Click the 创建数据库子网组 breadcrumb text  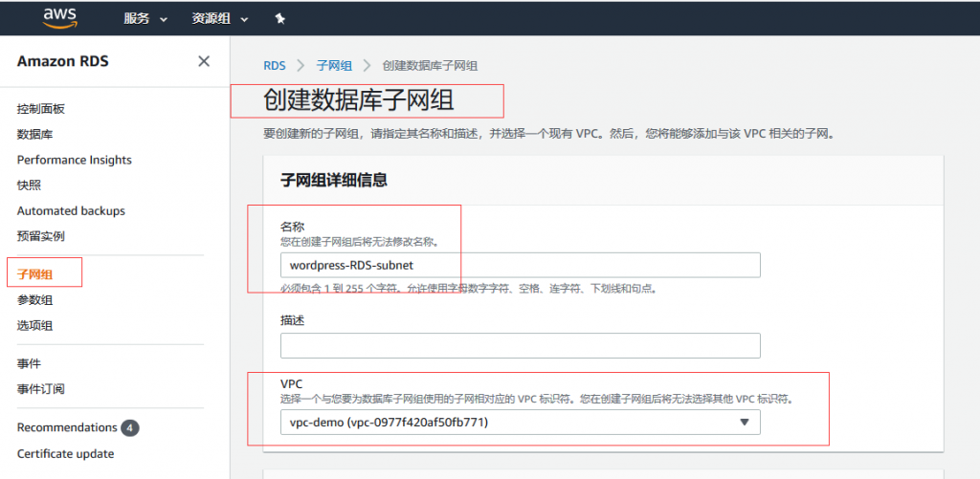click(430, 66)
